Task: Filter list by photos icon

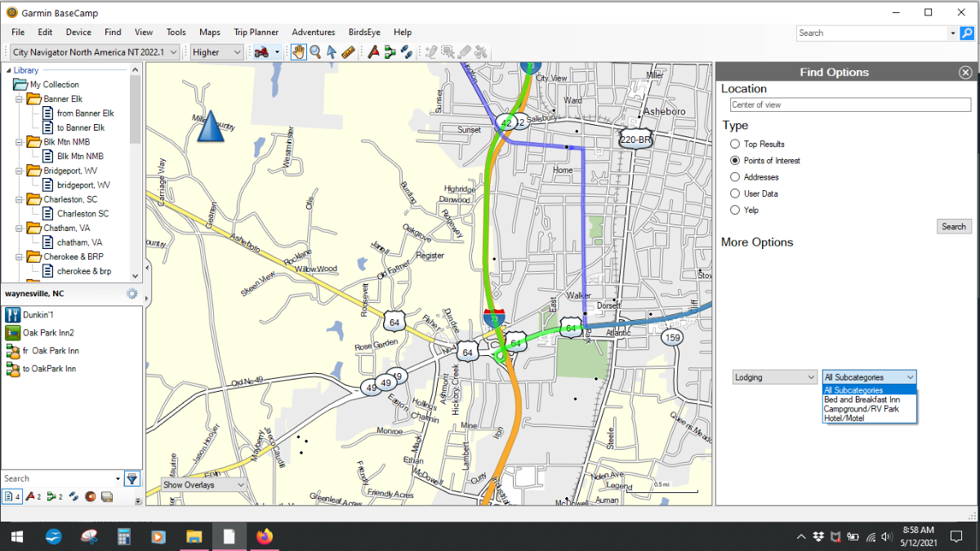Action: 106,495
